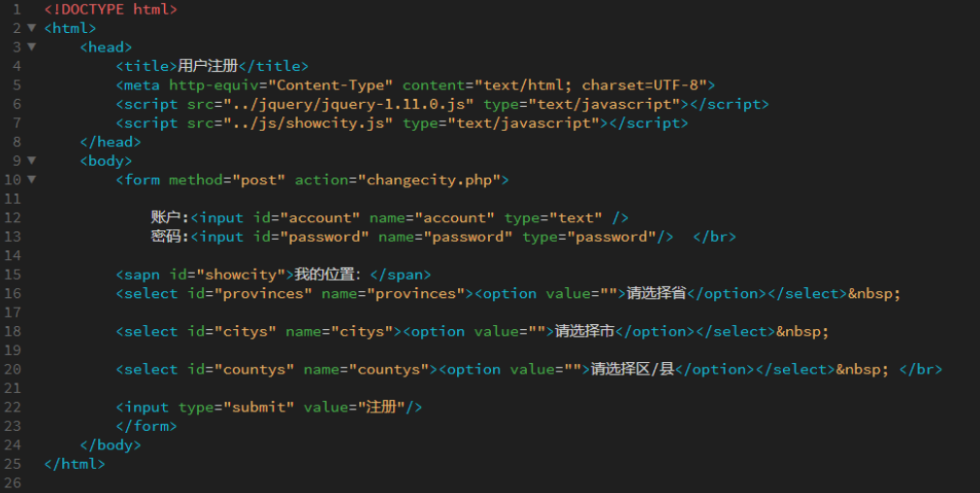Collapse the html tag fold arrow on line 2
Screen dimensions: 980x493
31,28
